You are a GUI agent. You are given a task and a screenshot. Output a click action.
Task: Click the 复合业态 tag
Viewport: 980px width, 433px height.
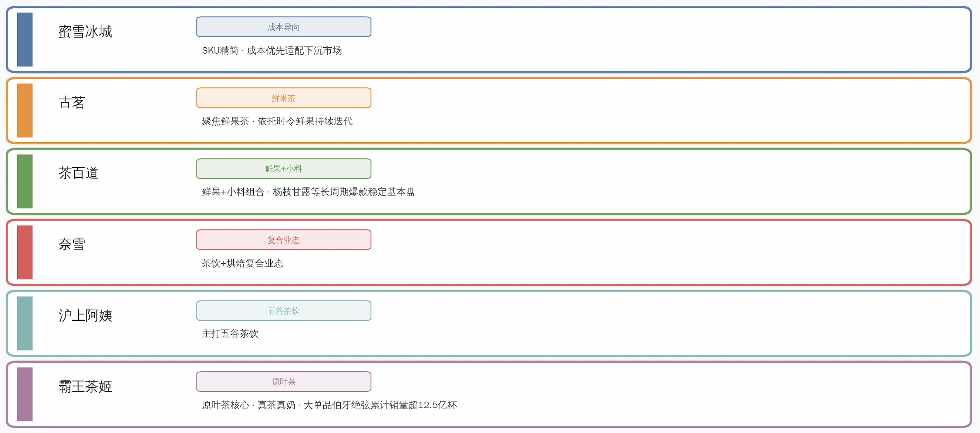(x=283, y=240)
